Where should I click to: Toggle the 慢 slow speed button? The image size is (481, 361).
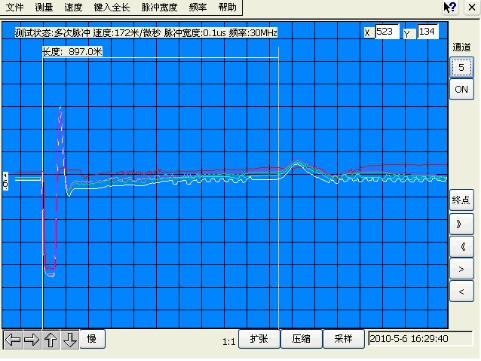click(x=92, y=339)
